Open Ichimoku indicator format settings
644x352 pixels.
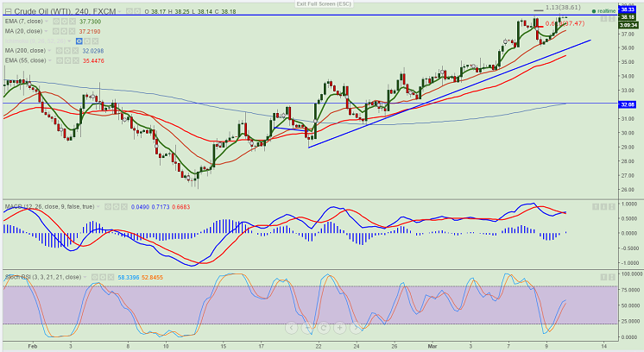pyautogui.click(x=87, y=41)
